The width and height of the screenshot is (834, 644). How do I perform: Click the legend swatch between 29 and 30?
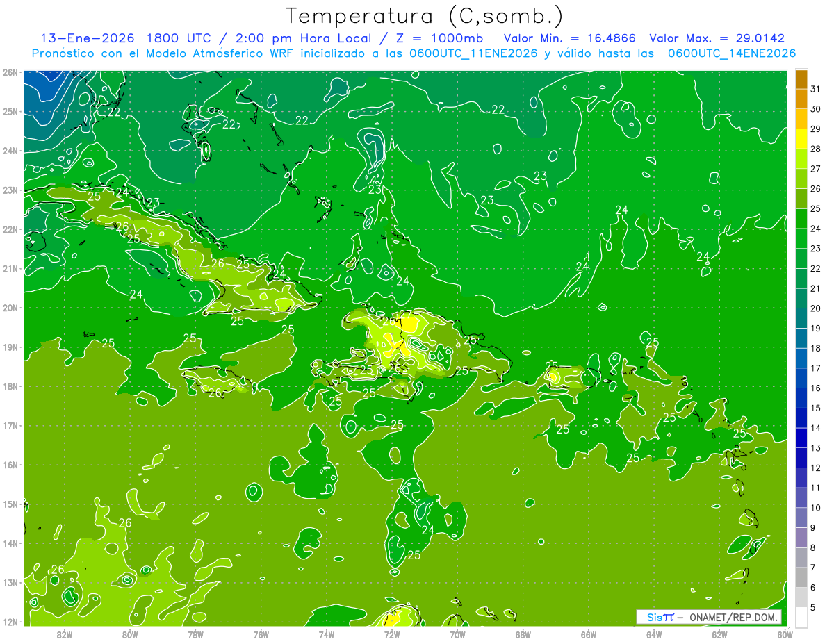click(x=801, y=119)
